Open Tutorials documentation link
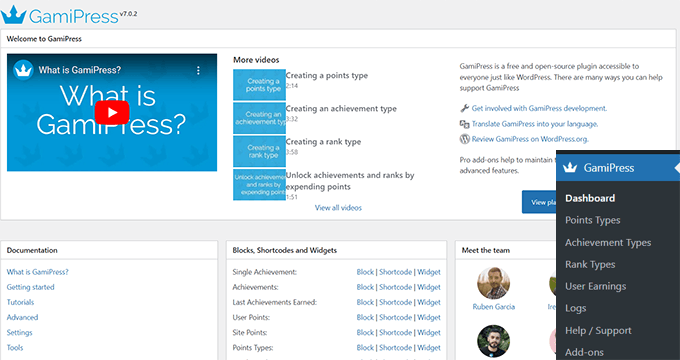Viewport: 680px width, 360px height. [20, 302]
